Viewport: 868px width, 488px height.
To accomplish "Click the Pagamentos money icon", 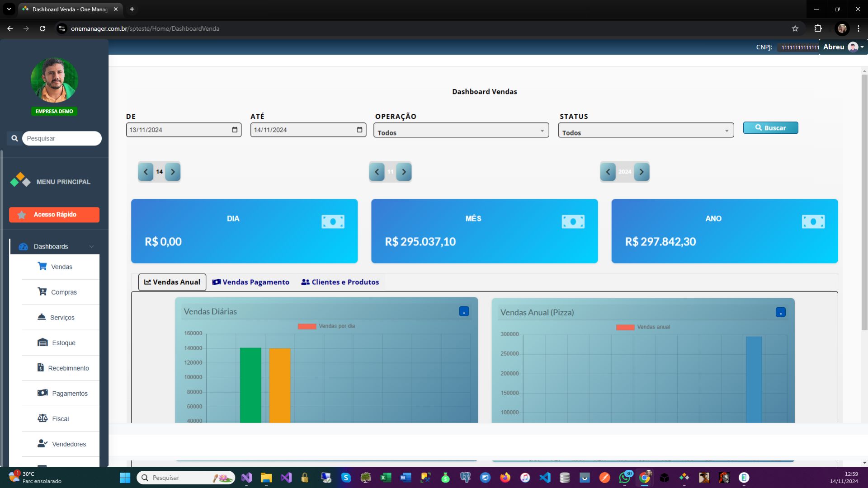I will tap(42, 393).
